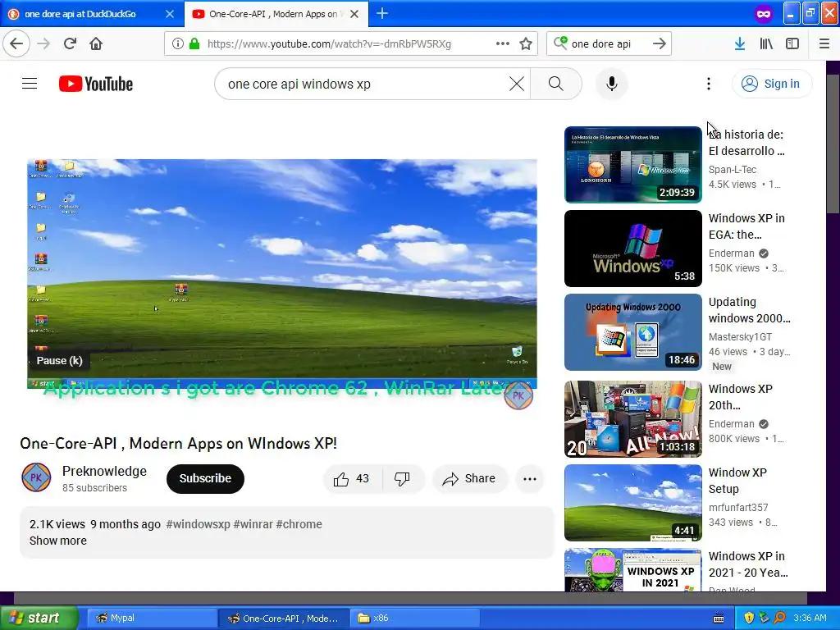Viewport: 840px width, 630px height.
Task: Click the 'Updating windows 2000' title
Action: click(750, 310)
